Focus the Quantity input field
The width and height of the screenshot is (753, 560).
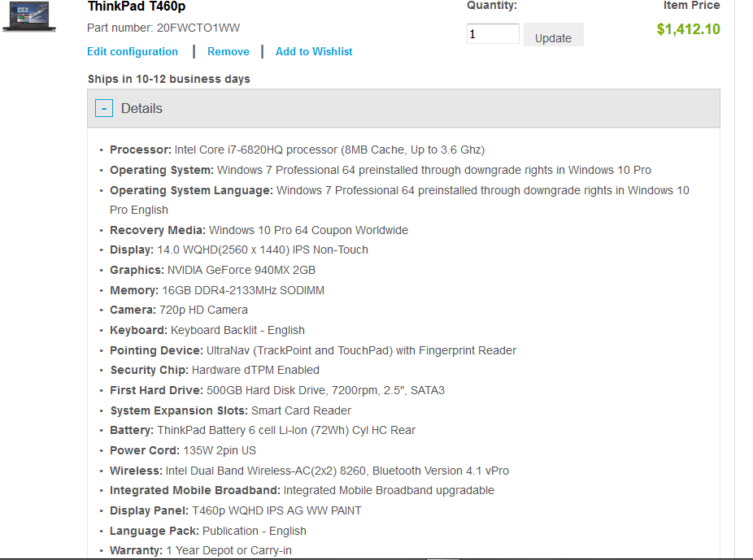pos(493,34)
